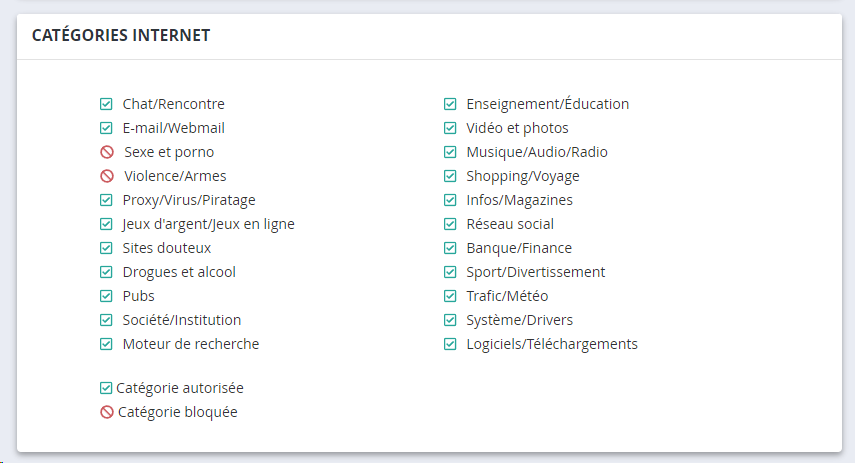Uncheck Jeux d'argent/Jeux en ligne
Screen dimensions: 855x463
tap(106, 224)
